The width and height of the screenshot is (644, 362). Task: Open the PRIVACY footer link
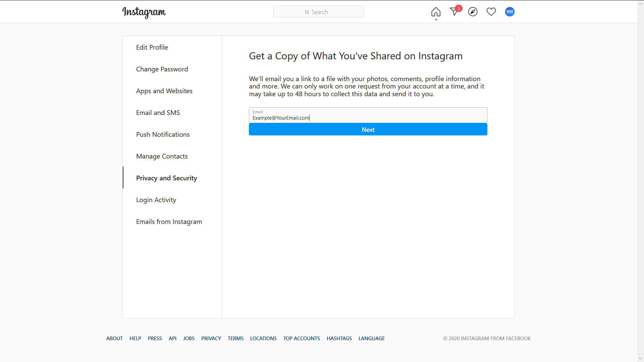(211, 338)
